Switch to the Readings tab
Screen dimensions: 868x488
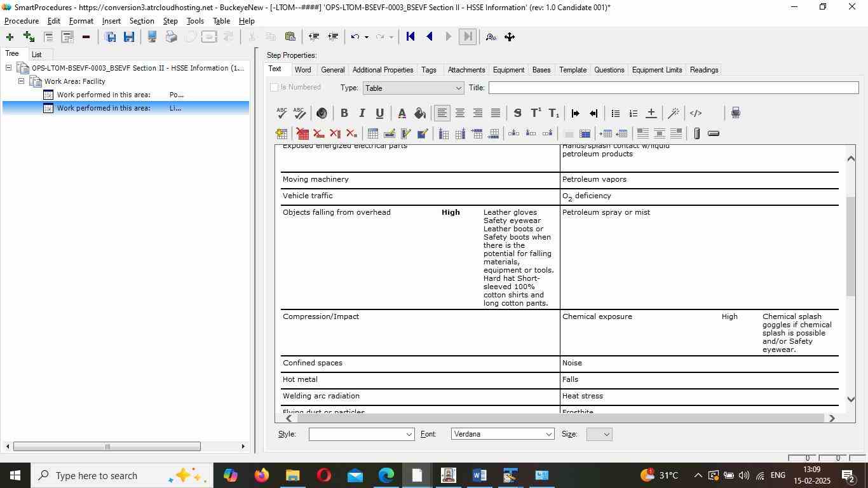tap(704, 70)
